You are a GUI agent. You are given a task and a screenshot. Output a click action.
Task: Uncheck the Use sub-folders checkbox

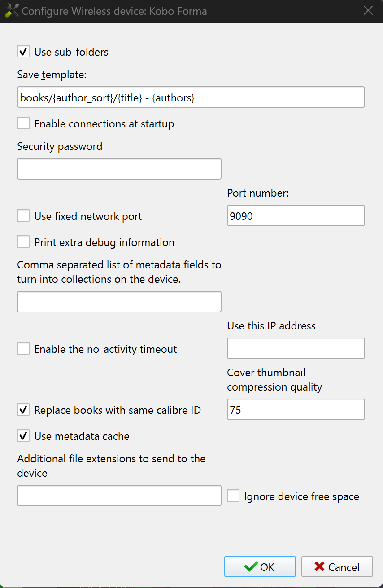(x=23, y=52)
